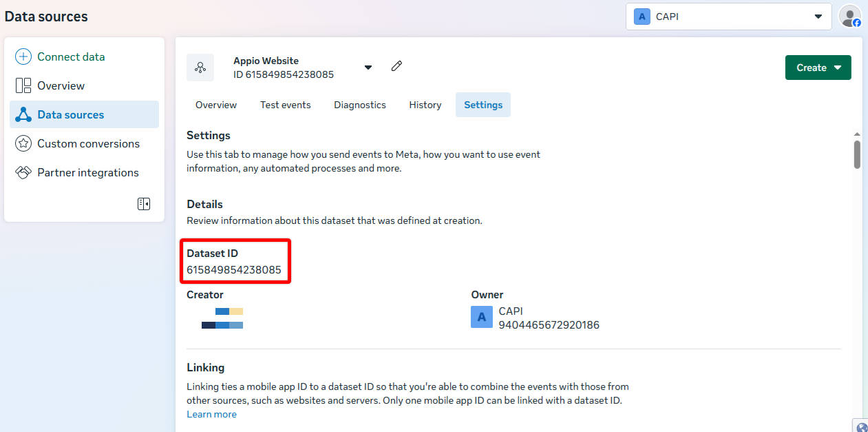The width and height of the screenshot is (868, 432).
Task: Open the Diagnostics tab
Action: [x=360, y=105]
